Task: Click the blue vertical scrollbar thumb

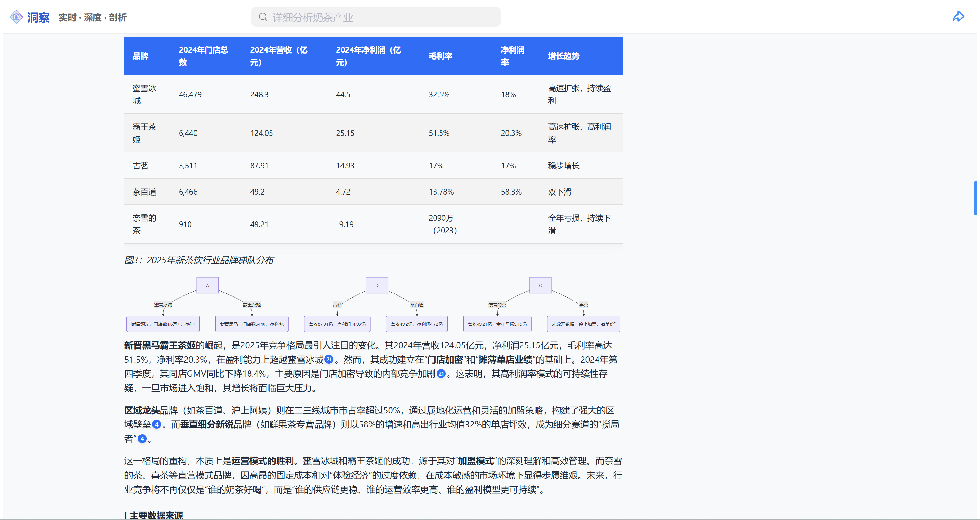Action: (976, 198)
